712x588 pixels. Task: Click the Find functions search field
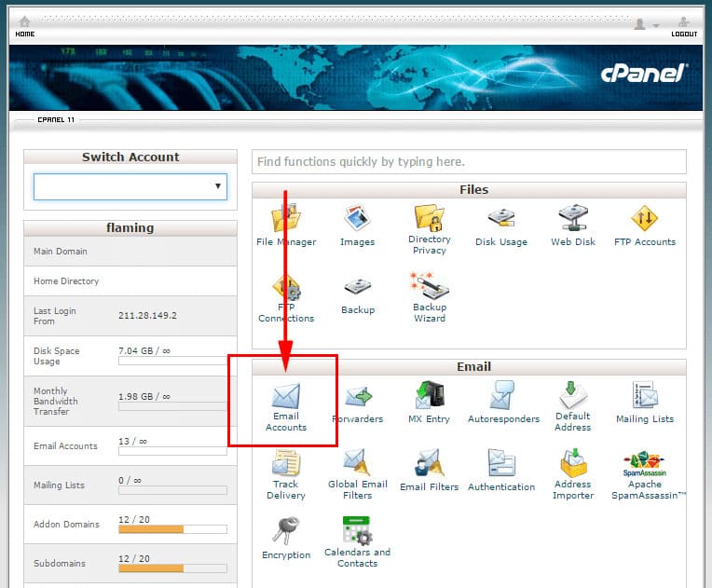(x=469, y=162)
